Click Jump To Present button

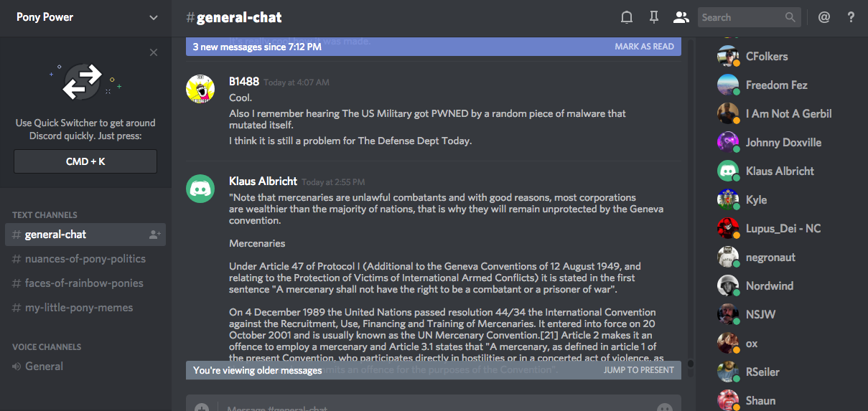(x=638, y=370)
